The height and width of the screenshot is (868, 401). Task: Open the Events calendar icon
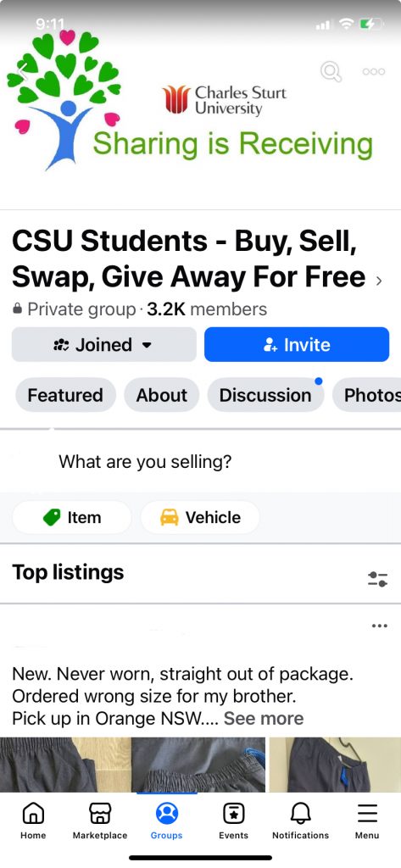click(x=234, y=813)
